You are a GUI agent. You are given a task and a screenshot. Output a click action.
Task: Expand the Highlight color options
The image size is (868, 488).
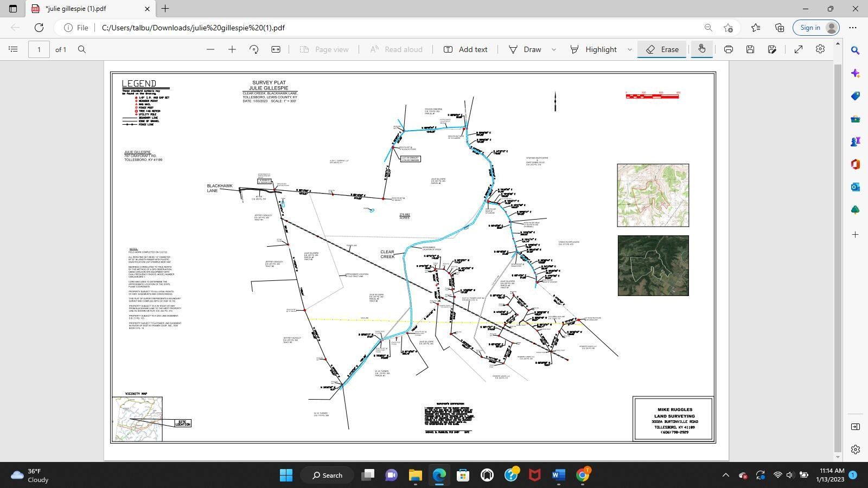tap(629, 49)
